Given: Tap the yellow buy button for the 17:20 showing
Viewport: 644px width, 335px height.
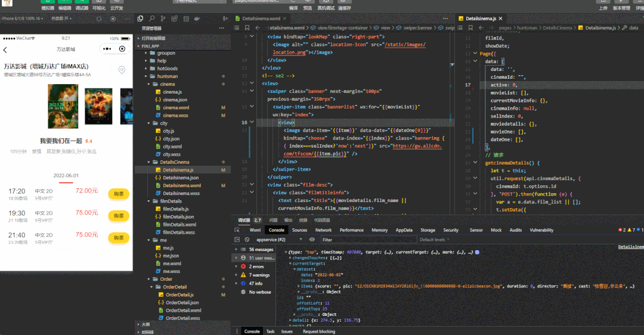Looking at the screenshot, I should coord(119,194).
